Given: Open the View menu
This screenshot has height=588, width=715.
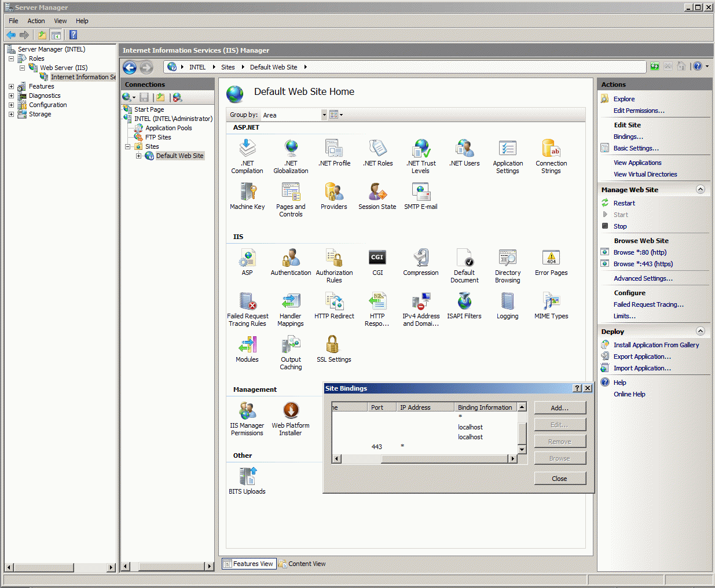Looking at the screenshot, I should [60, 21].
